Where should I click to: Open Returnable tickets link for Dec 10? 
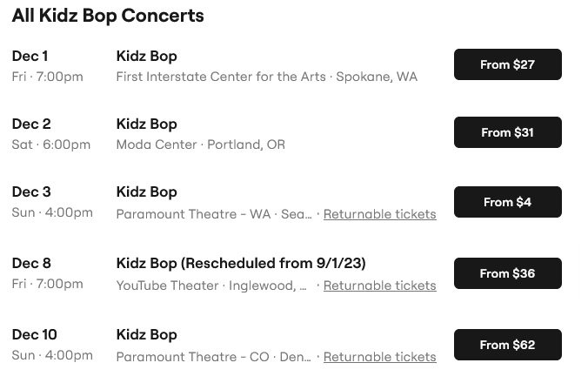coord(379,357)
